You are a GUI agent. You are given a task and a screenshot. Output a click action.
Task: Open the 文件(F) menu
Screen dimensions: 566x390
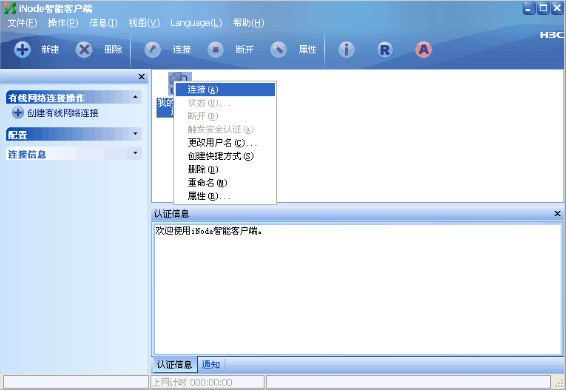[22, 23]
